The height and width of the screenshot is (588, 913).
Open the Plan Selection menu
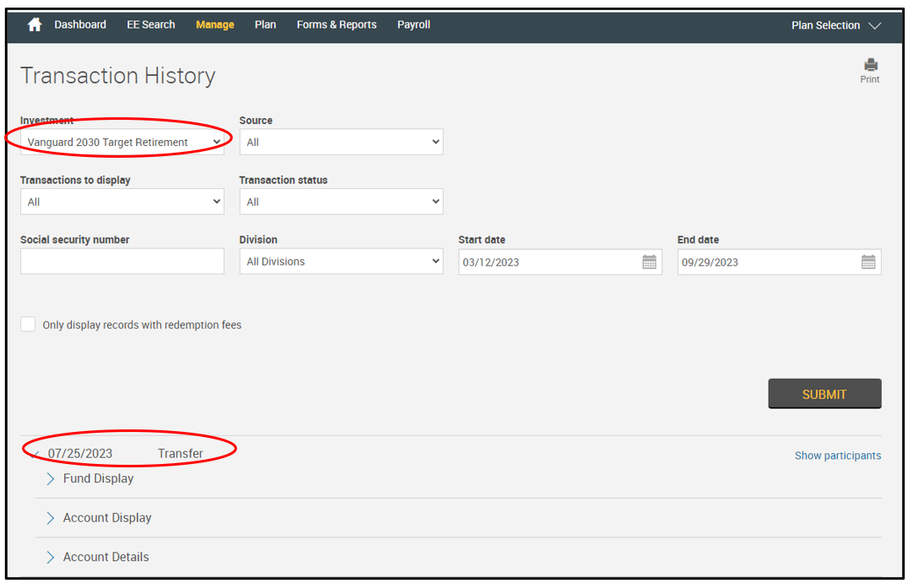pos(835,25)
